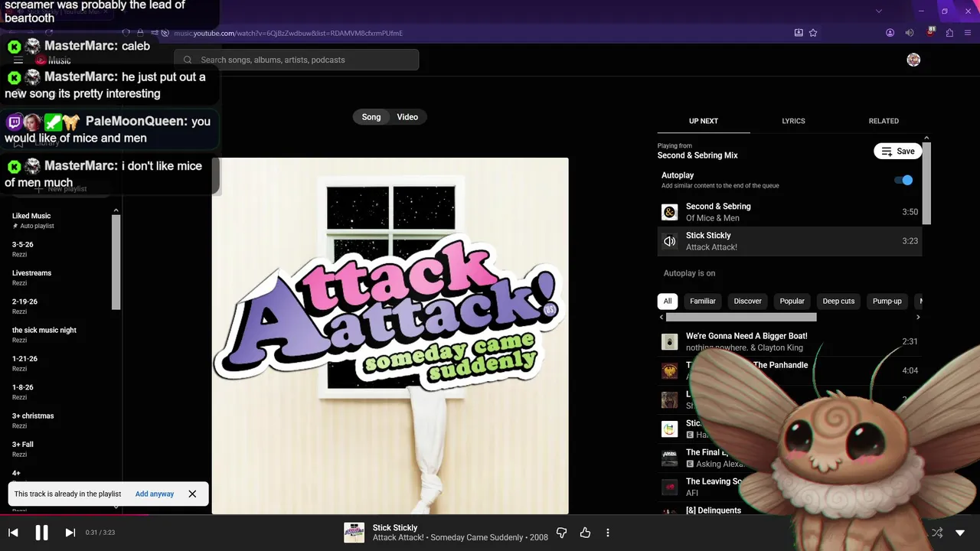Filter the queue by Popular
Screen dimensions: 980x551
pyautogui.click(x=792, y=301)
